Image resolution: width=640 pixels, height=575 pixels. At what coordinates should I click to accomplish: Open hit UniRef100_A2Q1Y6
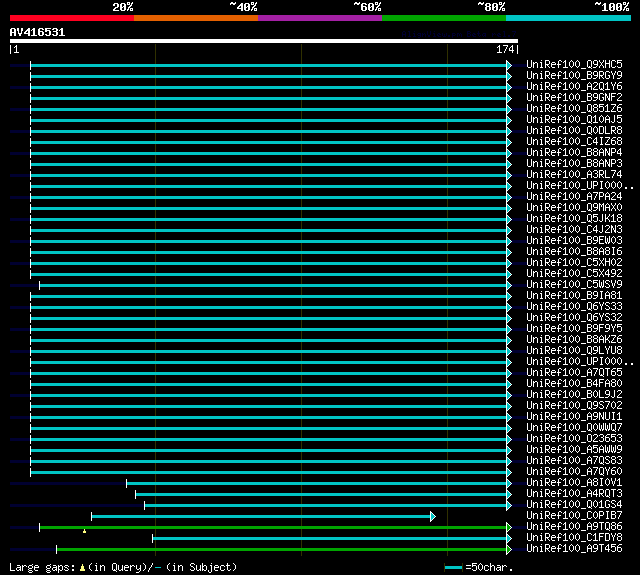tap(574, 87)
